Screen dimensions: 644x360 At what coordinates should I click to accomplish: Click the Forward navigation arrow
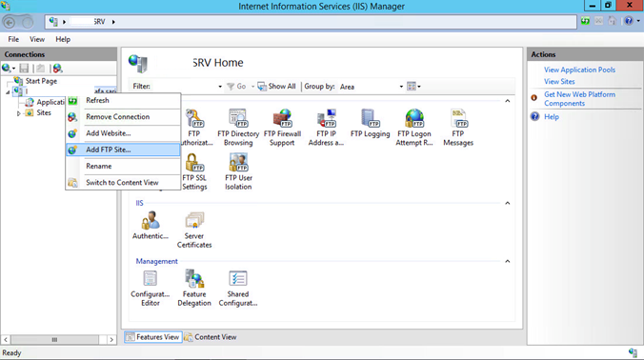pos(28,23)
